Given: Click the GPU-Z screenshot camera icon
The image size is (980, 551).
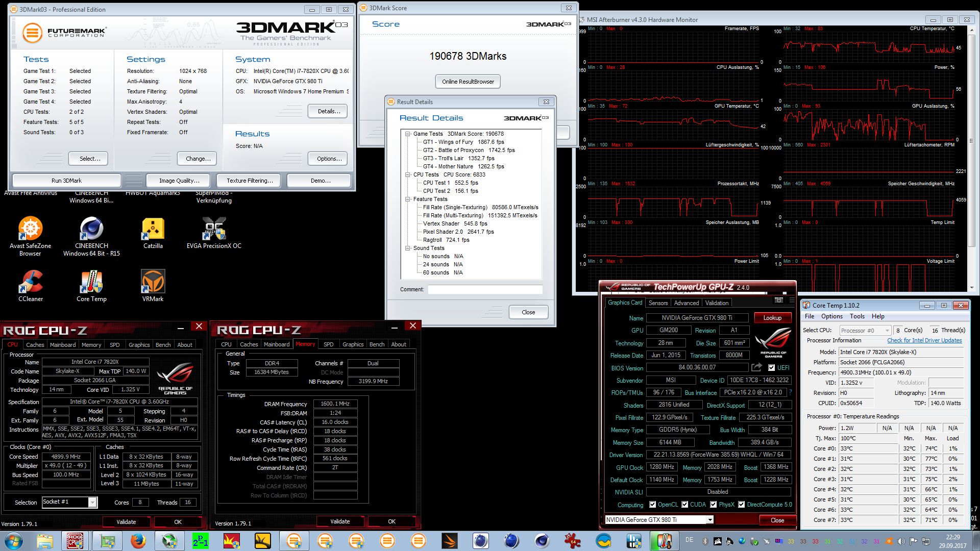Looking at the screenshot, I should click(778, 300).
